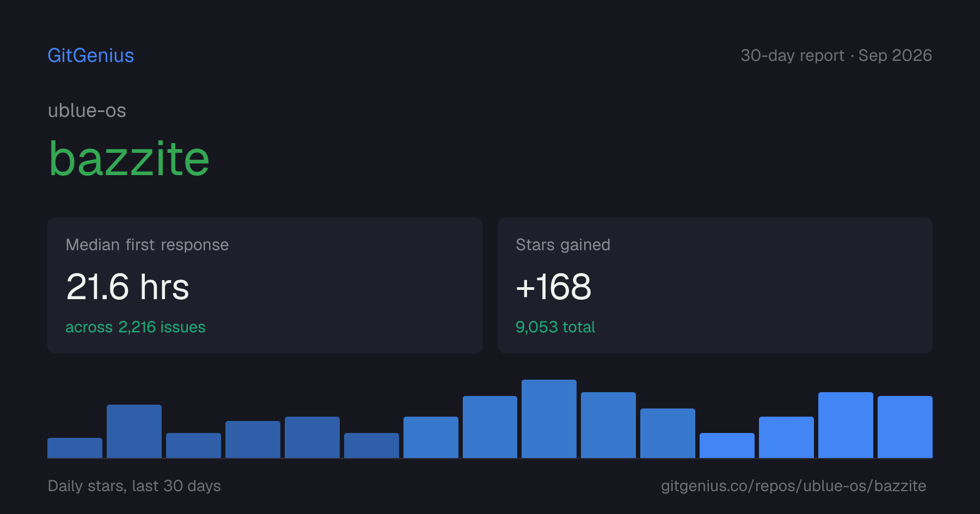
Task: Select the bazzite repository title
Action: [x=129, y=159]
